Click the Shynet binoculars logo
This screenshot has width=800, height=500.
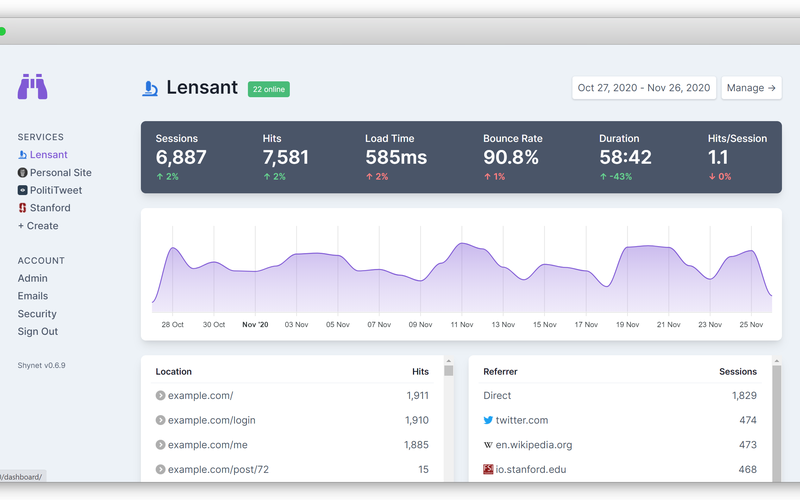pyautogui.click(x=33, y=87)
